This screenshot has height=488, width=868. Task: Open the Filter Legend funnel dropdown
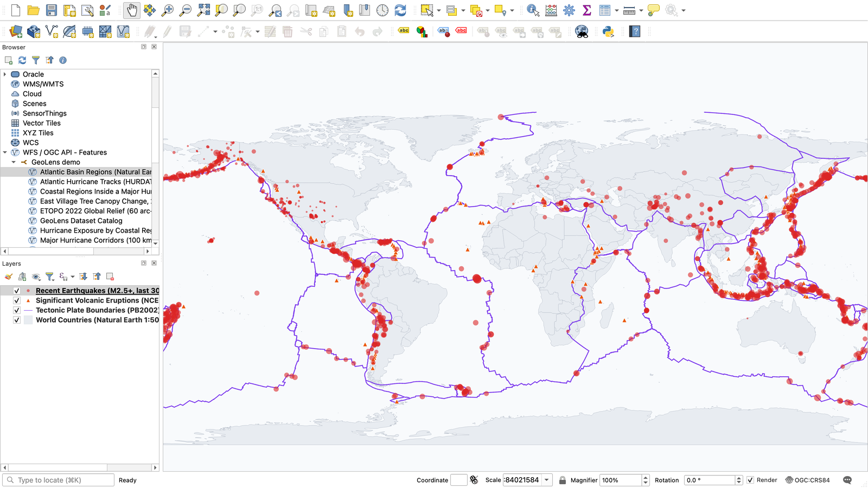click(x=50, y=277)
